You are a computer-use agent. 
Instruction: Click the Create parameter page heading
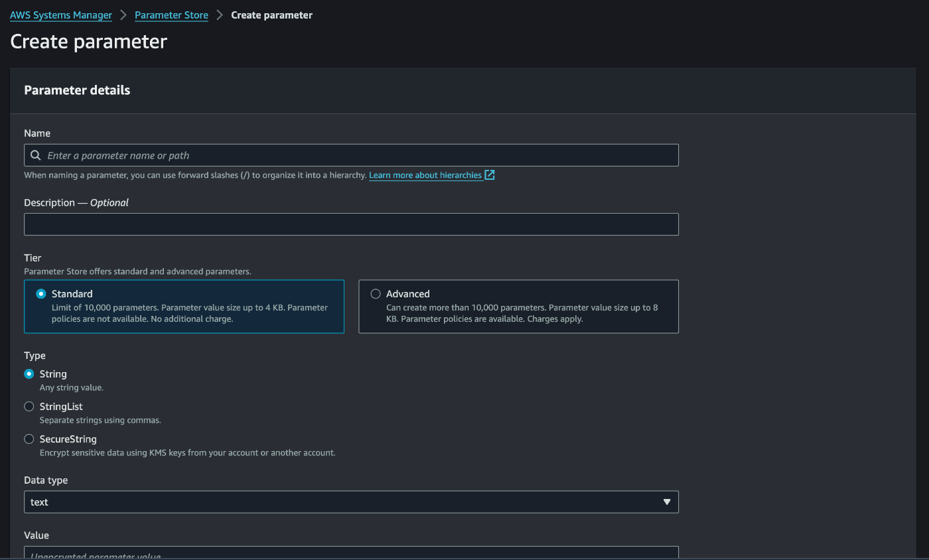click(89, 42)
